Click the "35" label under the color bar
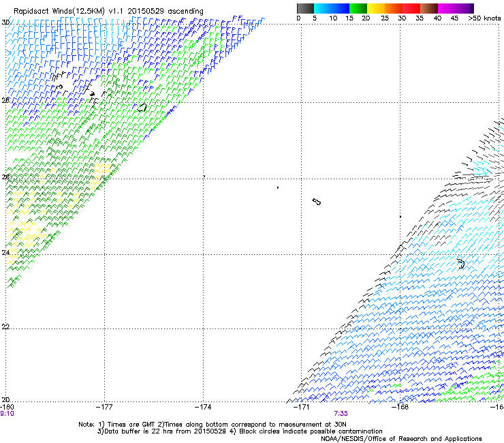The image size is (504, 443). tap(420, 18)
